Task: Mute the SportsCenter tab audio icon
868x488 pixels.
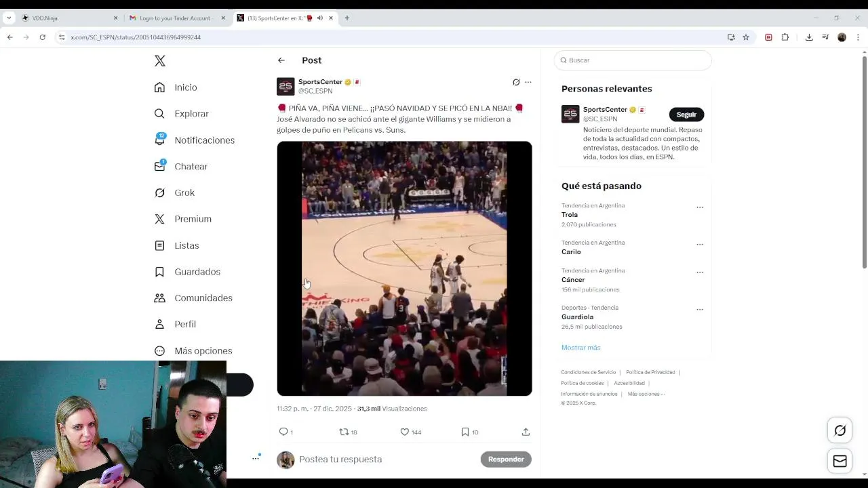Action: pos(319,18)
